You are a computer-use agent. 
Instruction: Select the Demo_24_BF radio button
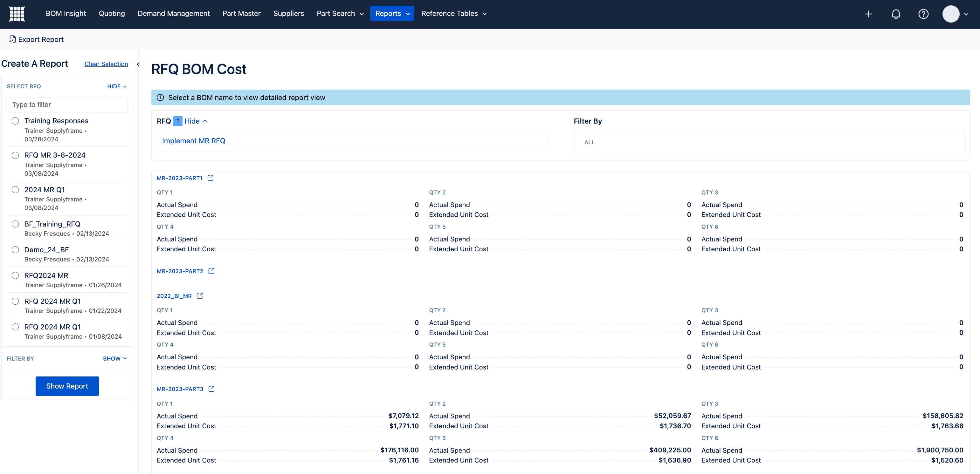coord(15,250)
